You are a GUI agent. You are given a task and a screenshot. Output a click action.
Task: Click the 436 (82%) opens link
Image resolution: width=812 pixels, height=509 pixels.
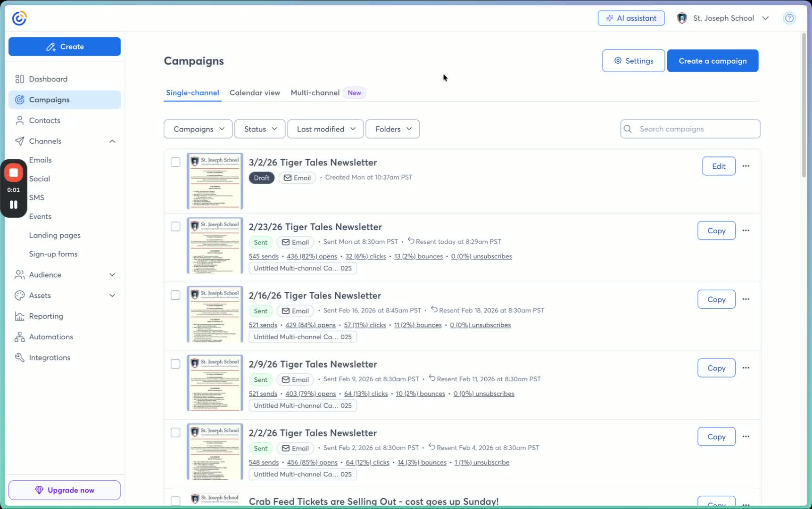pos(312,256)
